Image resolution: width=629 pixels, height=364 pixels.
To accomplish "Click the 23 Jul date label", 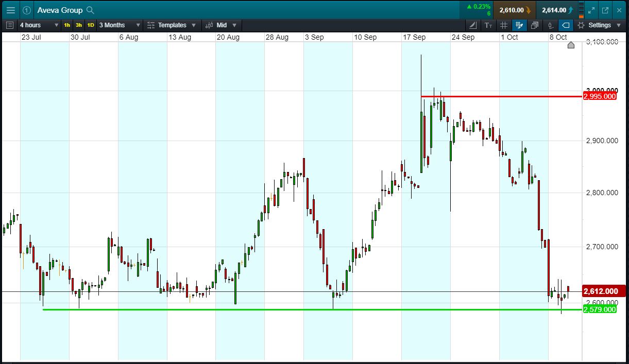I will point(31,37).
